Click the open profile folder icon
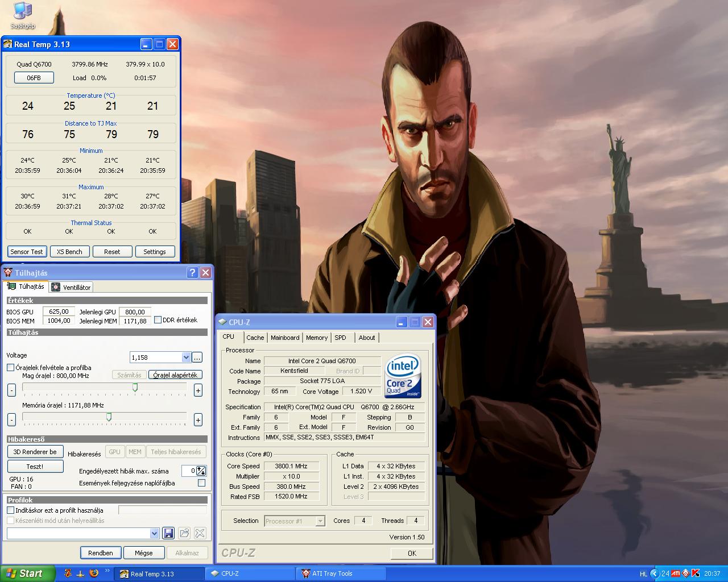This screenshot has height=582, width=728. coord(184,533)
